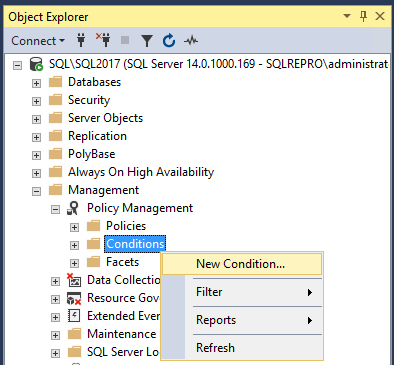This screenshot has height=366, width=394.
Task: Expand the Databases folder node
Action: (36, 83)
